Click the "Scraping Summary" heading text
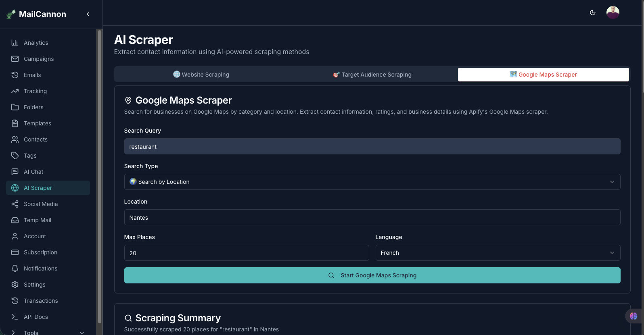The width and height of the screenshot is (644, 335). pos(178,318)
